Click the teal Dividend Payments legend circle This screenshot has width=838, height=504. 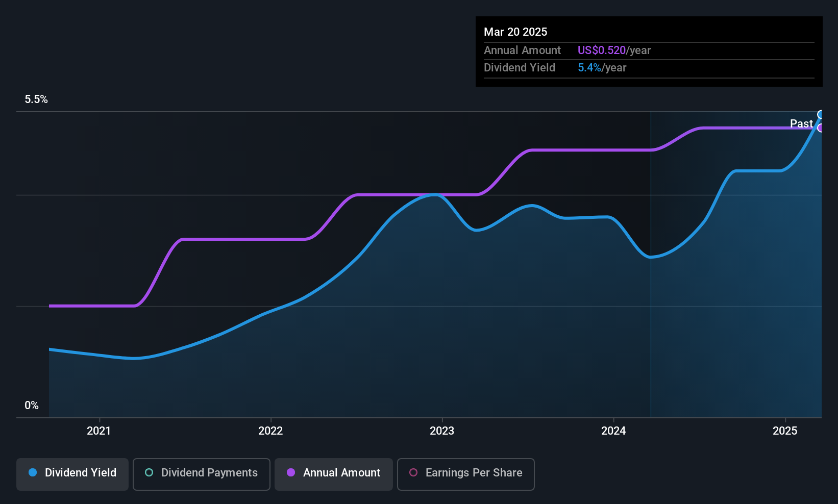149,472
